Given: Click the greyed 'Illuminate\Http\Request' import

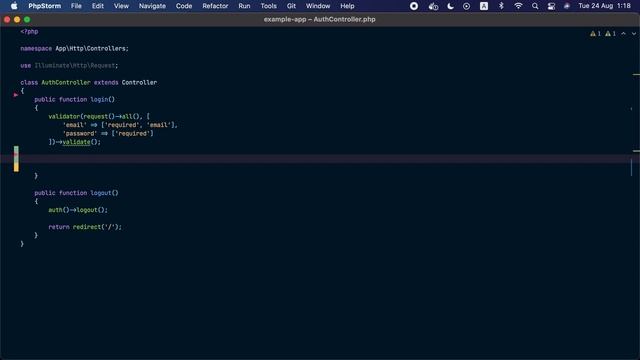Looking at the screenshot, I should coord(75,65).
